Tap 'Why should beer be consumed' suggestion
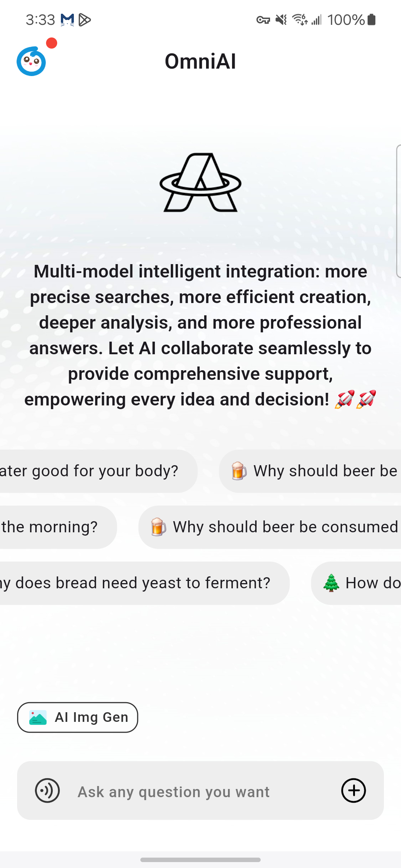This screenshot has width=401, height=868. [271, 527]
